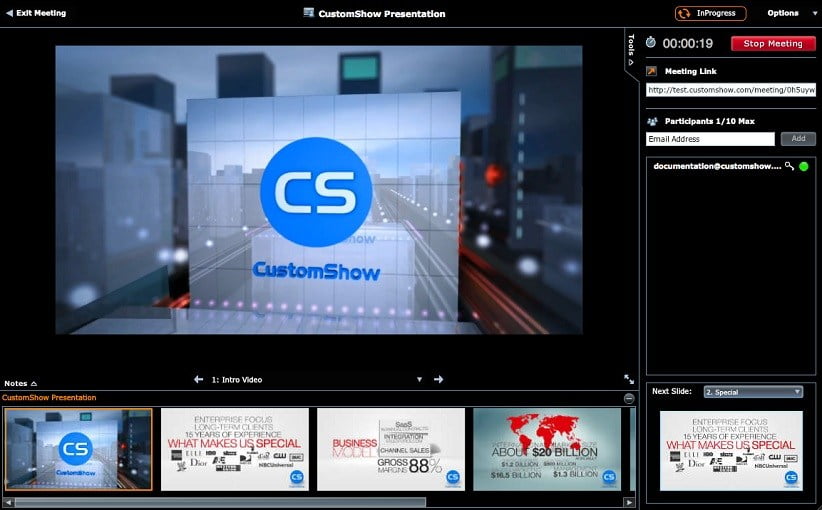This screenshot has width=822, height=510.
Task: Click the stopwatch timer icon
Action: [651, 42]
